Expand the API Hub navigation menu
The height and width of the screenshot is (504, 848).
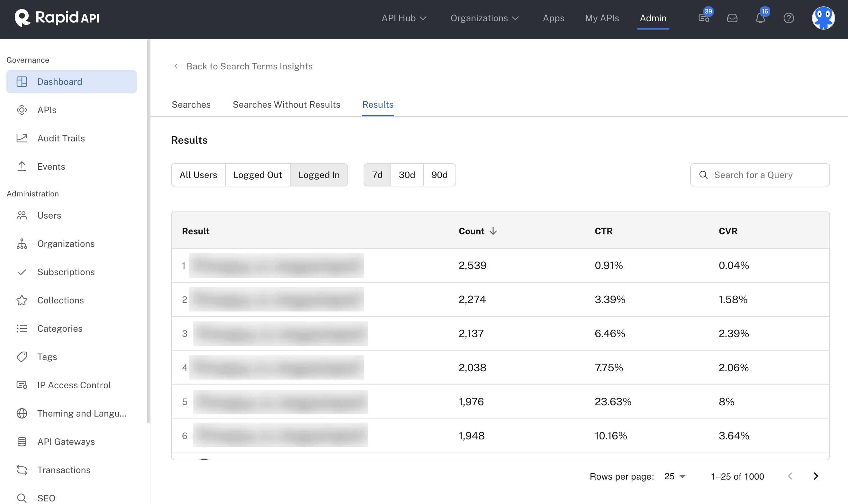(x=404, y=18)
